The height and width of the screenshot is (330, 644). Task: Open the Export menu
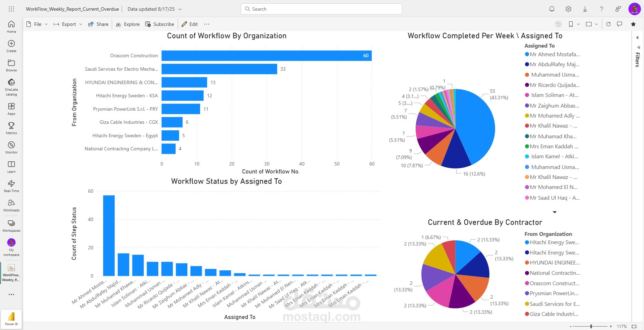68,24
